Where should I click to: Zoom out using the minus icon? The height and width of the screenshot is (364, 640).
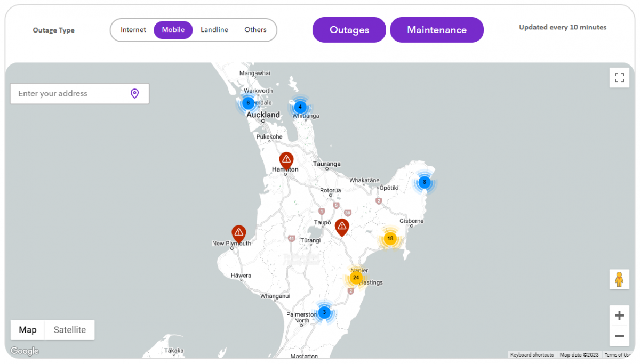click(x=619, y=336)
